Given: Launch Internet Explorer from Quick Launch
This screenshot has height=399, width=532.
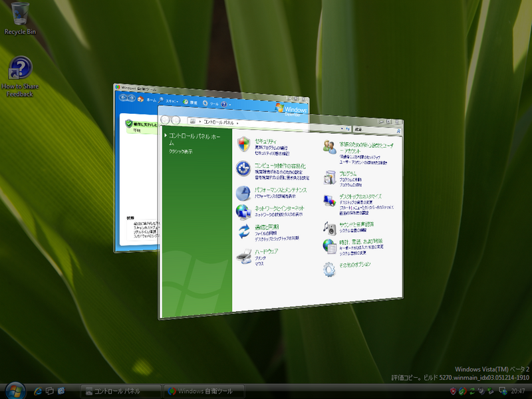Looking at the screenshot, I should coord(38,391).
